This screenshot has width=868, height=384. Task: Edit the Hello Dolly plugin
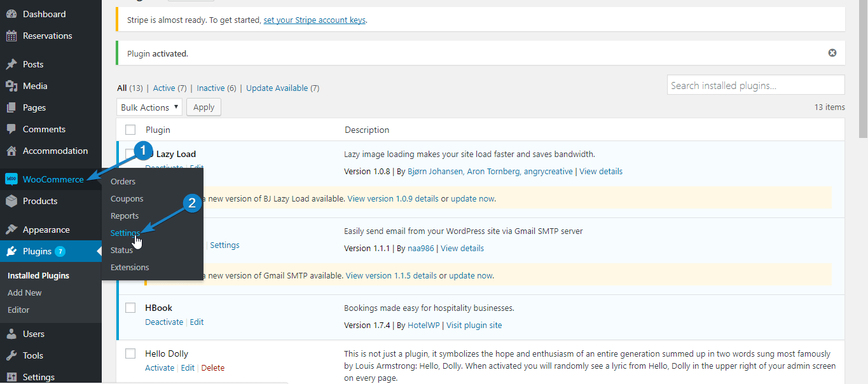[x=188, y=367]
